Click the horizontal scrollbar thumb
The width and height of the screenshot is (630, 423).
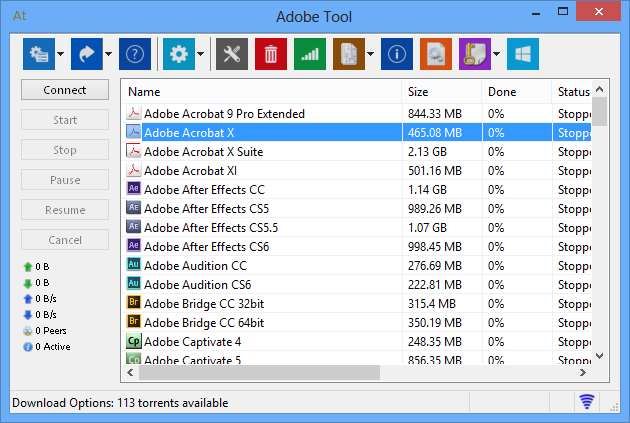pos(260,372)
